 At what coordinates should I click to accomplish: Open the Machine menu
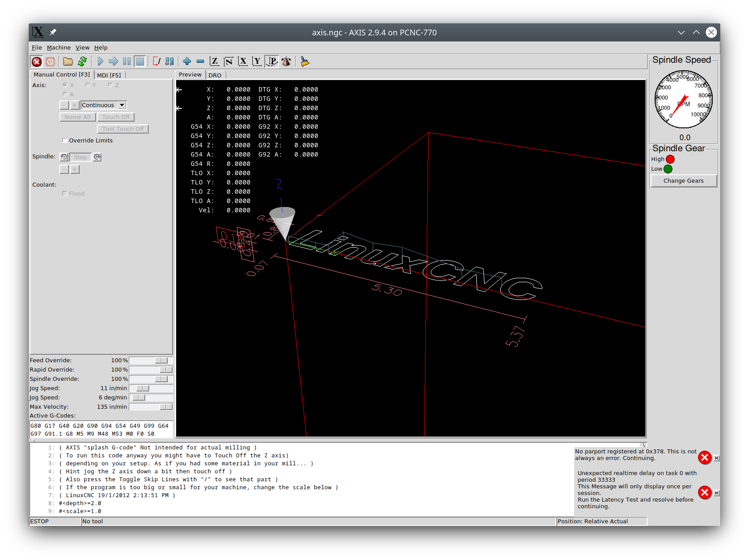(x=58, y=47)
